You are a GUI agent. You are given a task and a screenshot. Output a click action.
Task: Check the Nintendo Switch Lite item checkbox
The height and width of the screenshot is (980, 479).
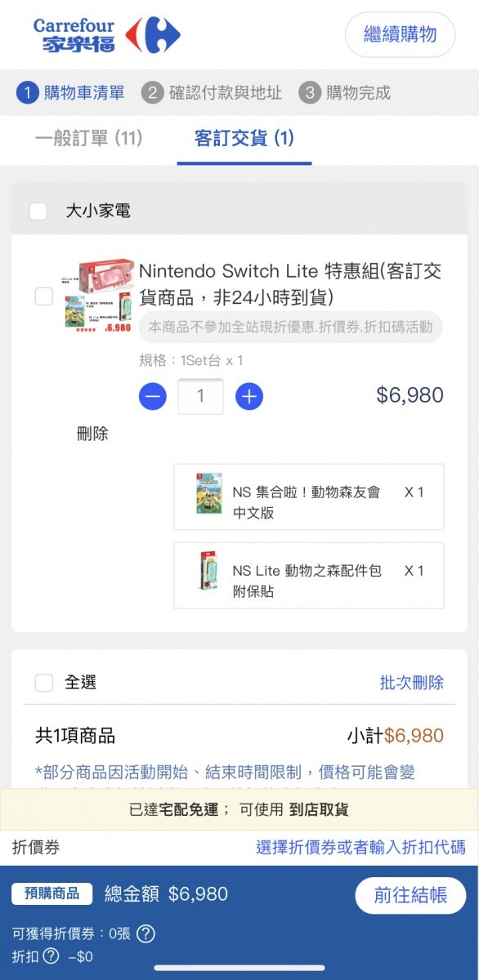[44, 296]
